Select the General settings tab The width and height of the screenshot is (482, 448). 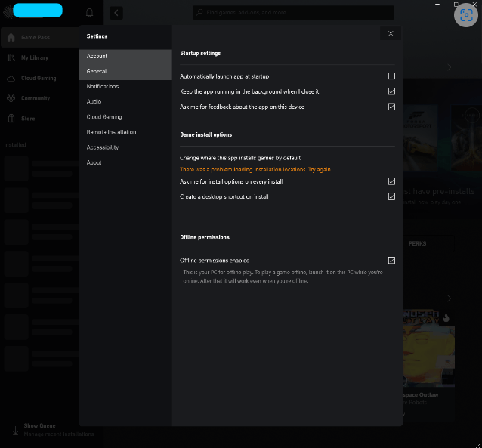125,71
